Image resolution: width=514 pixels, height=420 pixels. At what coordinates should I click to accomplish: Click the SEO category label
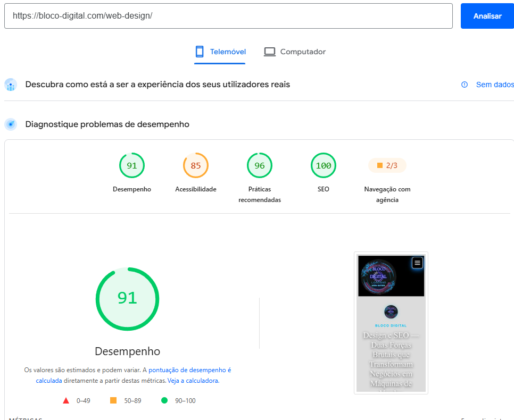pyautogui.click(x=323, y=189)
